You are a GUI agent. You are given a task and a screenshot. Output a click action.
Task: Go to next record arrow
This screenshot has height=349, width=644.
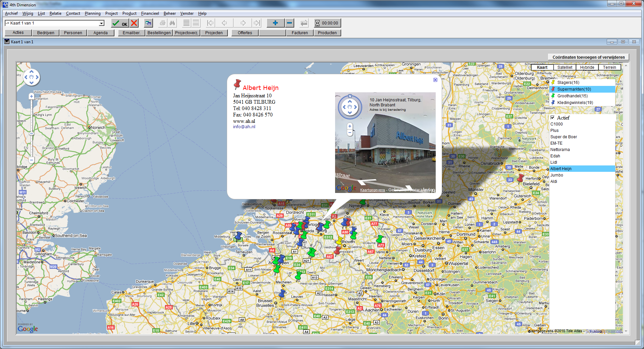click(243, 23)
